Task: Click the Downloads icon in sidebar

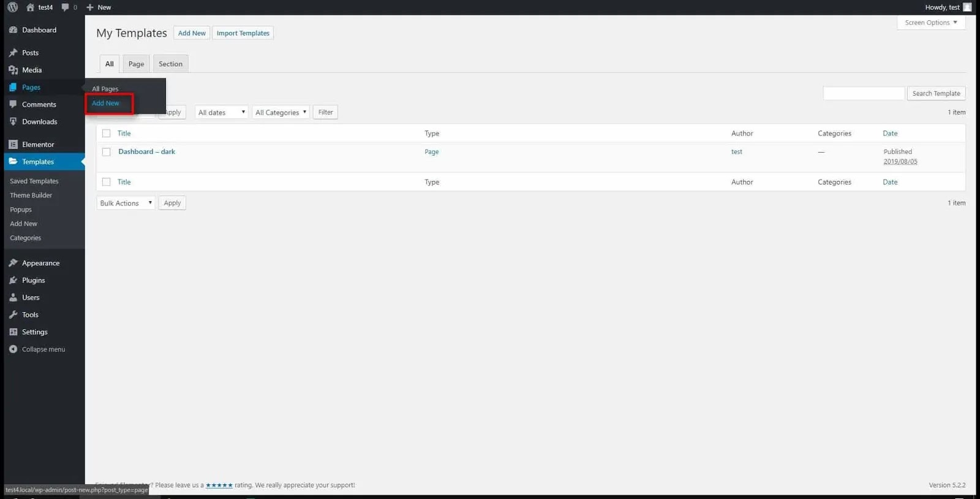Action: (x=13, y=121)
